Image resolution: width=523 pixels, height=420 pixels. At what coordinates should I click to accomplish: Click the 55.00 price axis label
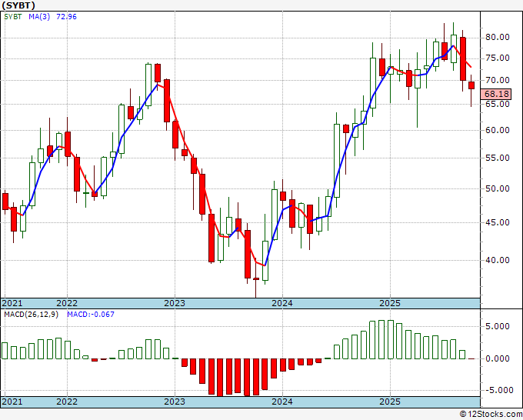pyautogui.click(x=498, y=158)
